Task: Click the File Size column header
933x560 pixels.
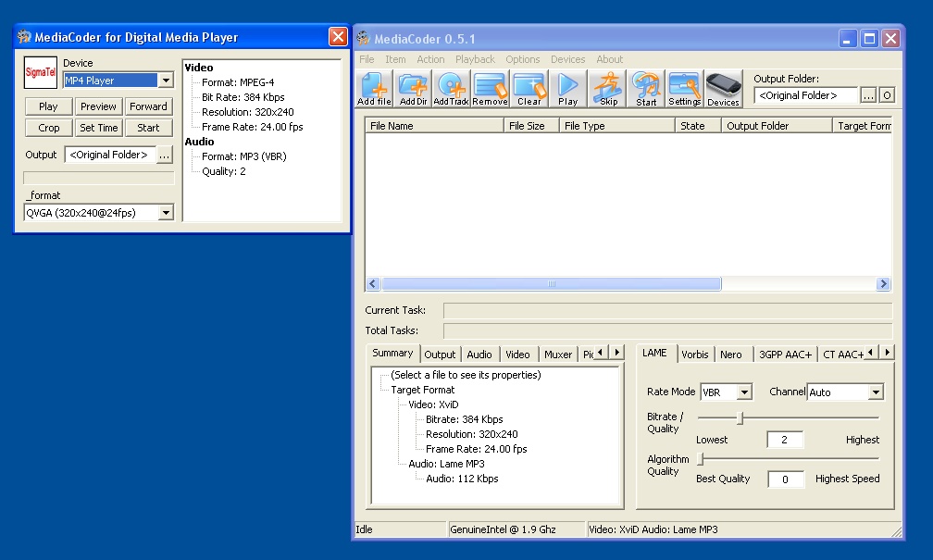Action: (x=531, y=126)
